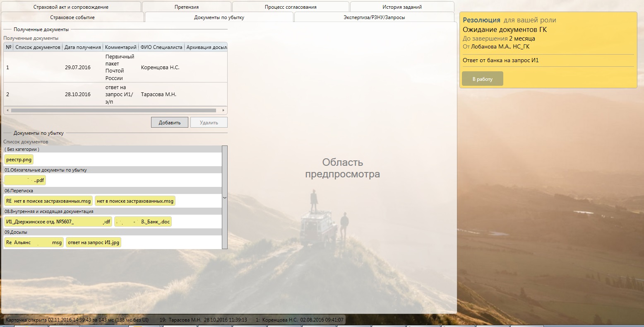Switch to the Процесс согласования tab
The height and width of the screenshot is (327, 644).
(291, 7)
